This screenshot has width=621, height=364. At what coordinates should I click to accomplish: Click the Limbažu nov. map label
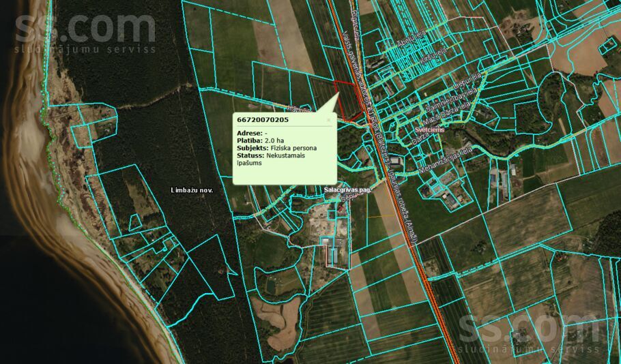point(192,190)
